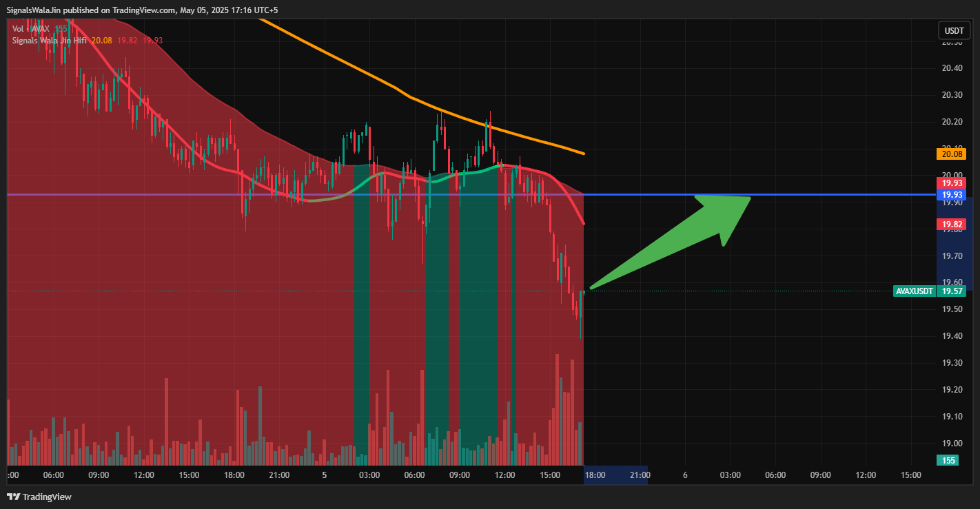Click the volume value 155 in the legend
Image resolution: width=980 pixels, height=509 pixels.
click(61, 29)
